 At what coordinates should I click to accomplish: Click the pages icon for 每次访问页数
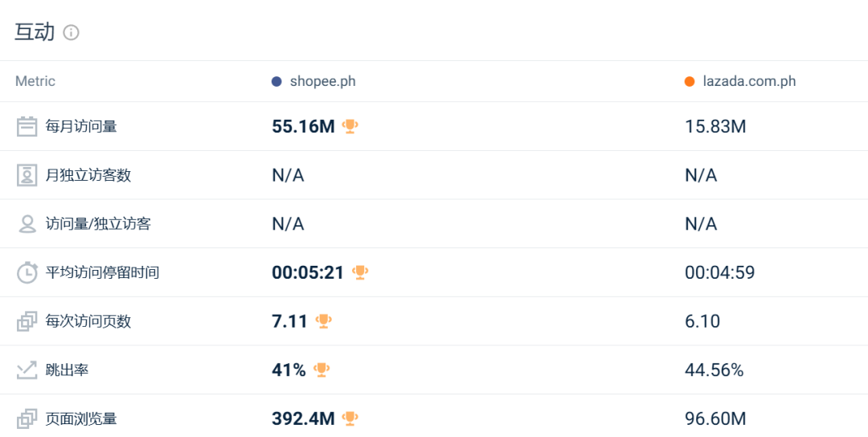tap(27, 321)
